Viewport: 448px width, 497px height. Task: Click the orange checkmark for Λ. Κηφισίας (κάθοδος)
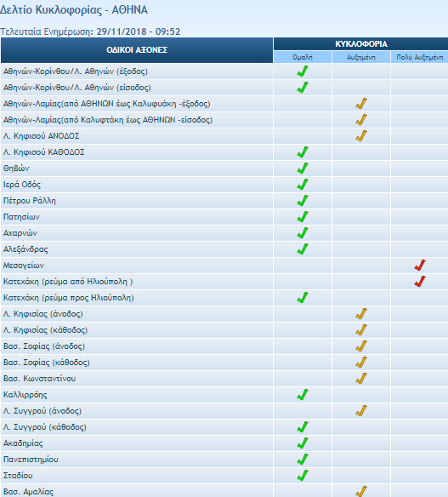point(361,330)
